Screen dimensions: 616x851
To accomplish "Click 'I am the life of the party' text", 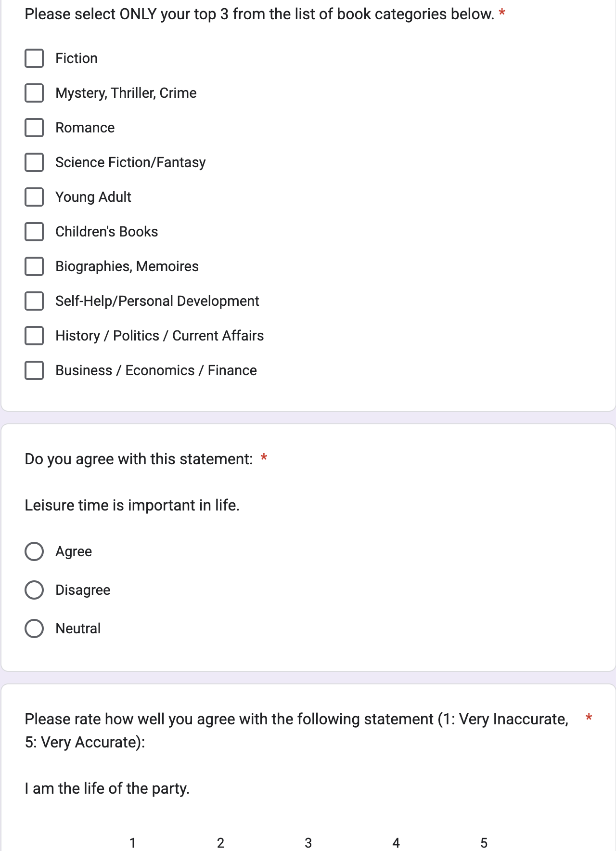I will (x=107, y=788).
